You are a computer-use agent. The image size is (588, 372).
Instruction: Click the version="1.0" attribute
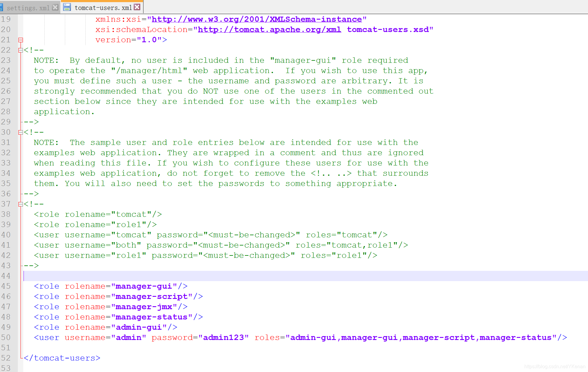pyautogui.click(x=131, y=40)
